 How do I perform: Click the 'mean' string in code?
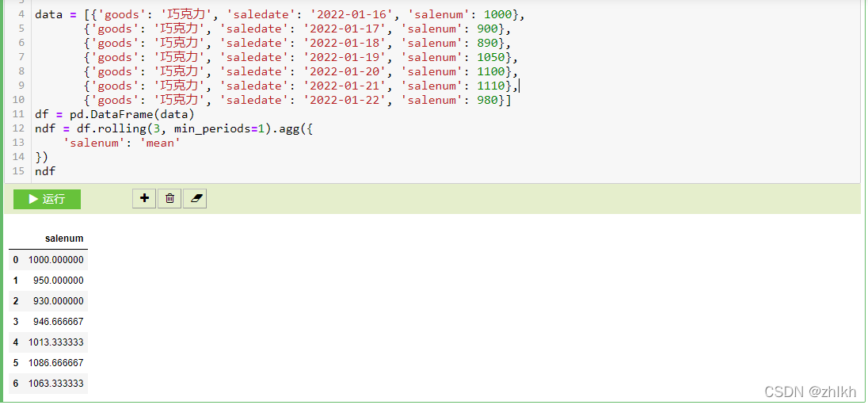163,143
